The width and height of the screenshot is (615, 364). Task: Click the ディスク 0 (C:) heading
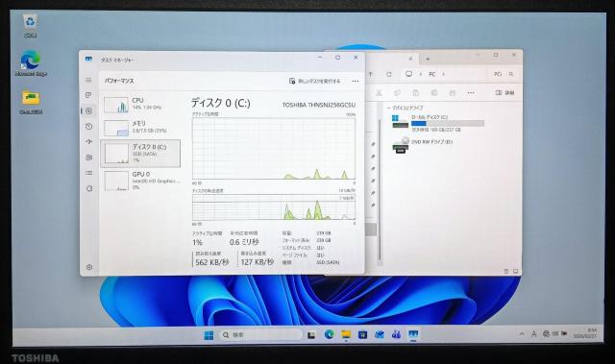coord(220,103)
